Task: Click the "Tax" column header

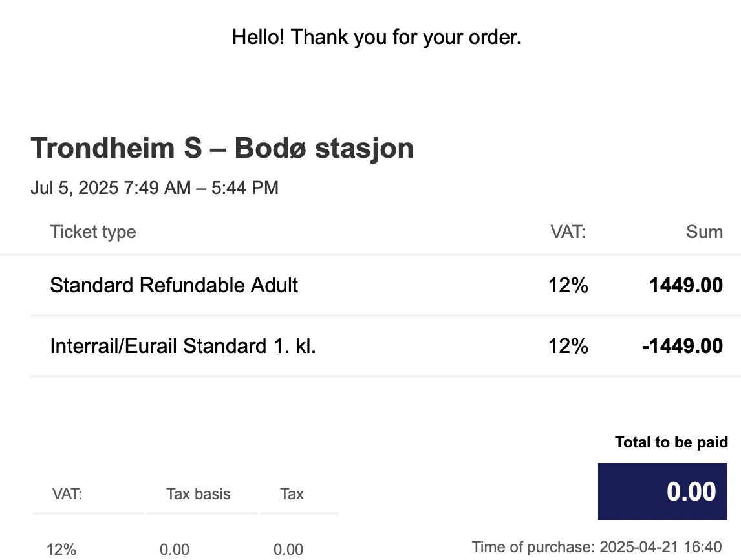Action: (x=292, y=494)
